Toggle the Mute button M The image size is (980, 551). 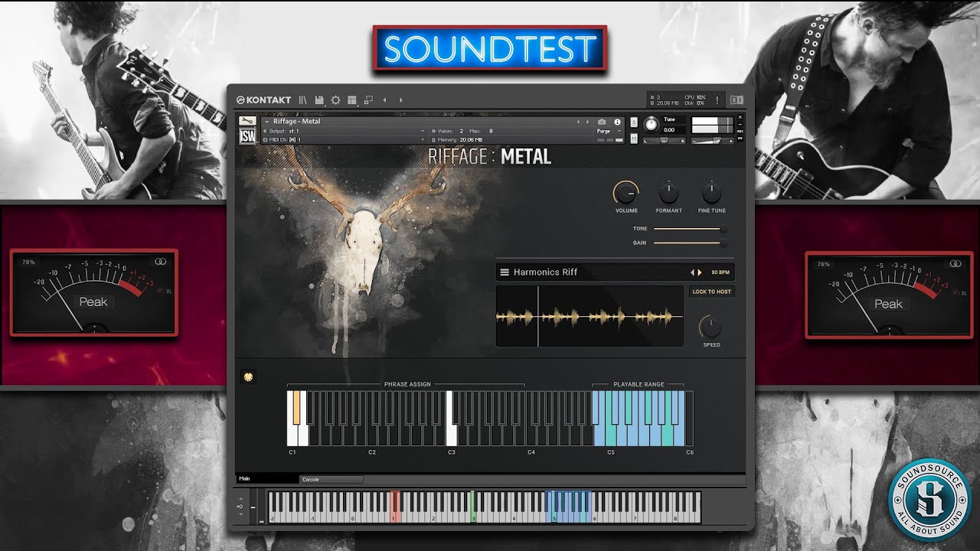[634, 139]
